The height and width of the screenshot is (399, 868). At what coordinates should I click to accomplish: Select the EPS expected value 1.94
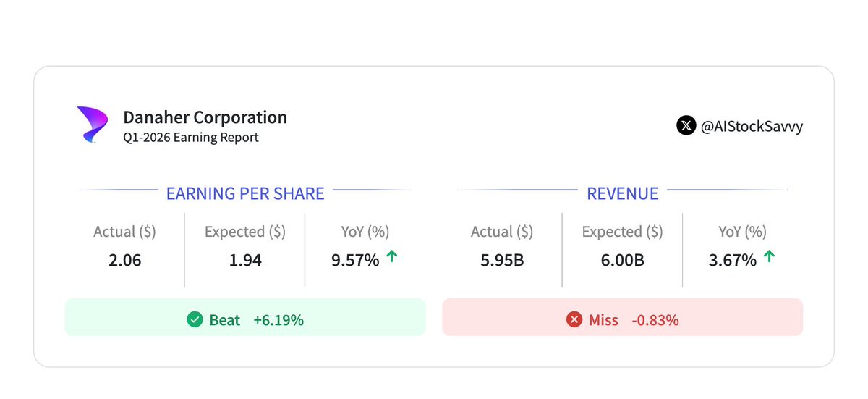click(245, 261)
